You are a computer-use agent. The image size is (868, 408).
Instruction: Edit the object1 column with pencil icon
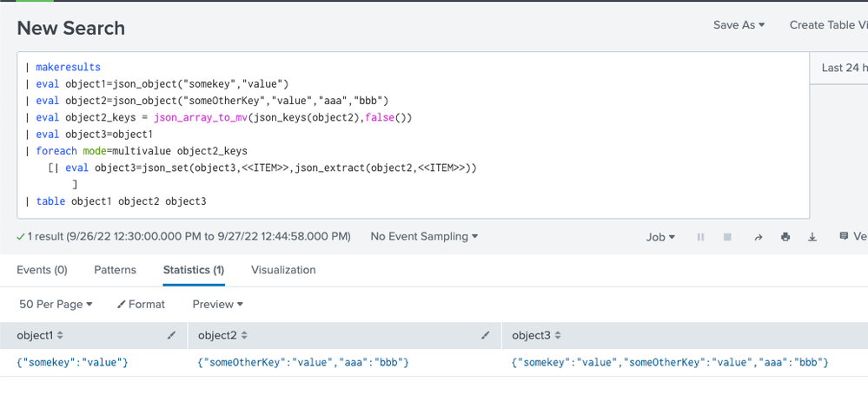coord(171,336)
